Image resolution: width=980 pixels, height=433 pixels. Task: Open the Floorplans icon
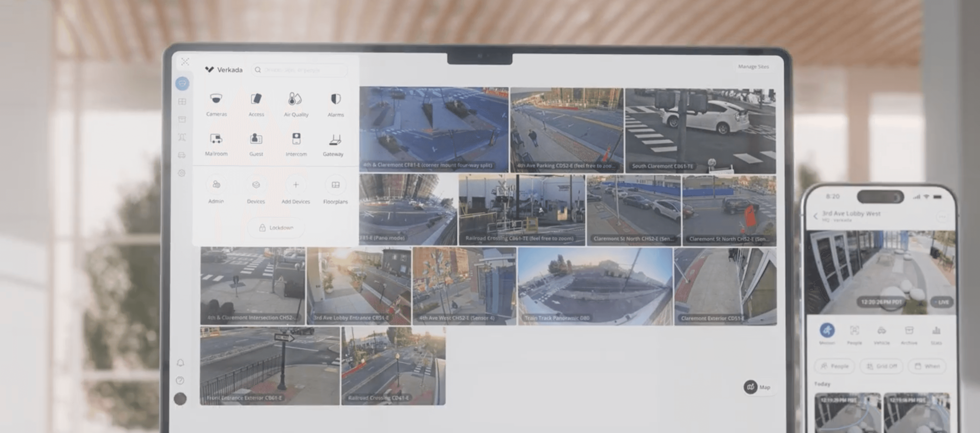pos(335,185)
